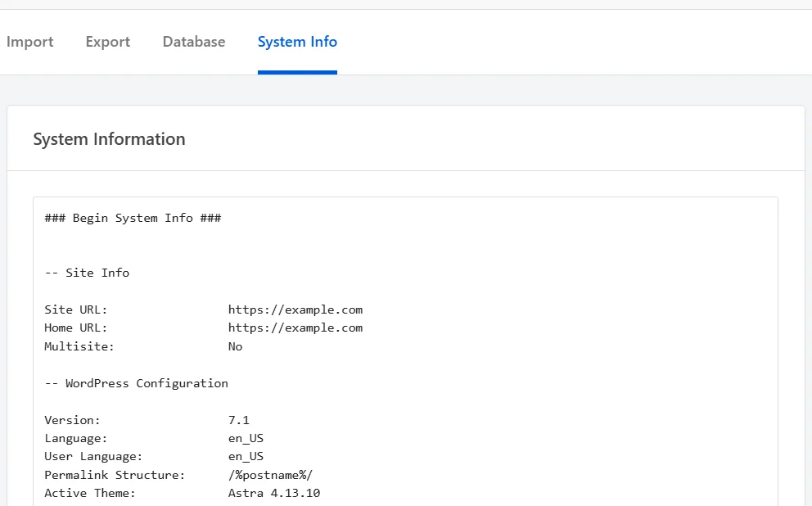Click the System Information heading
This screenshot has height=506, width=812.
[x=109, y=139]
